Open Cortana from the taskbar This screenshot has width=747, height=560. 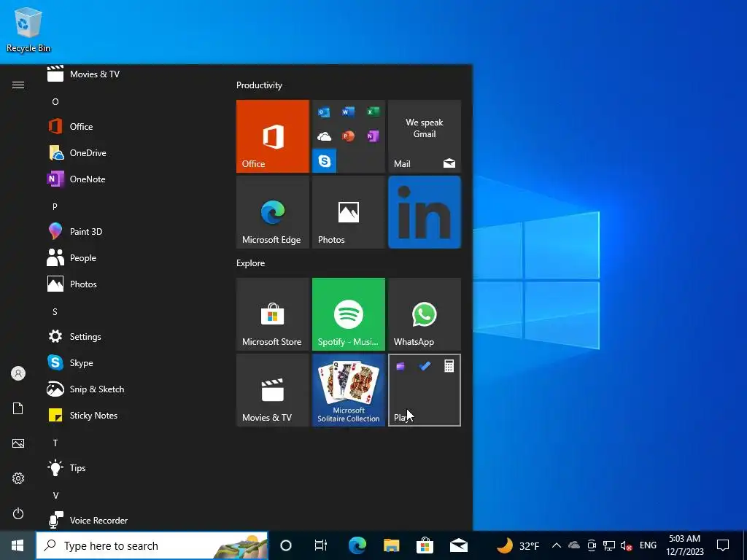[x=285, y=545]
